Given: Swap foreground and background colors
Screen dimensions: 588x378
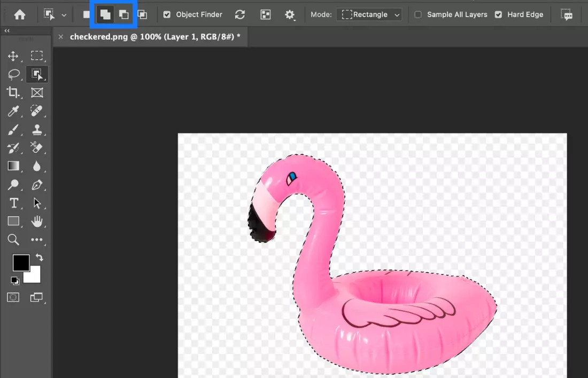Looking at the screenshot, I should 40,258.
